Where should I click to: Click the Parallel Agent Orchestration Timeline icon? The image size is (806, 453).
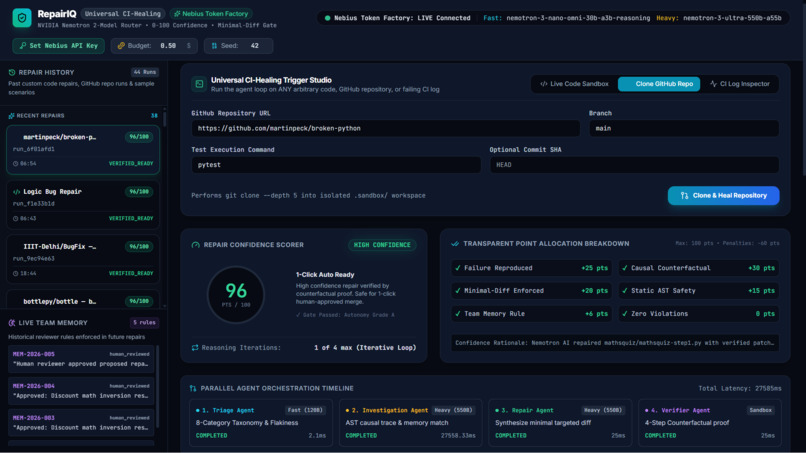click(193, 388)
